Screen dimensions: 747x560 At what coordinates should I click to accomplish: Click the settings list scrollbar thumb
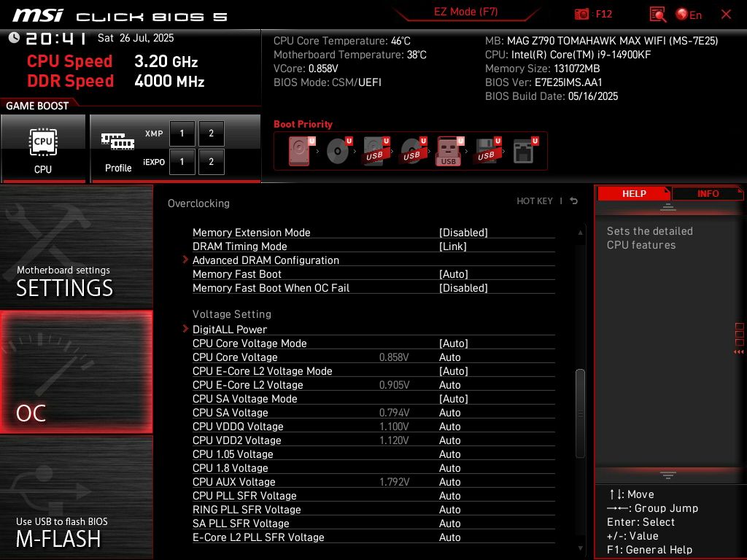(x=580, y=413)
